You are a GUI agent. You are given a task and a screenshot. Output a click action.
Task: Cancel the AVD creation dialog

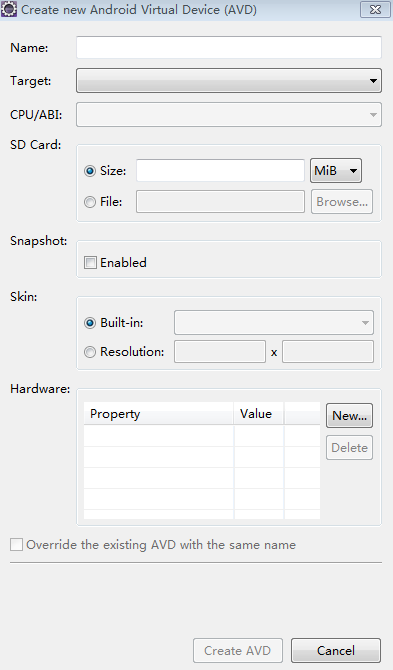click(336, 650)
